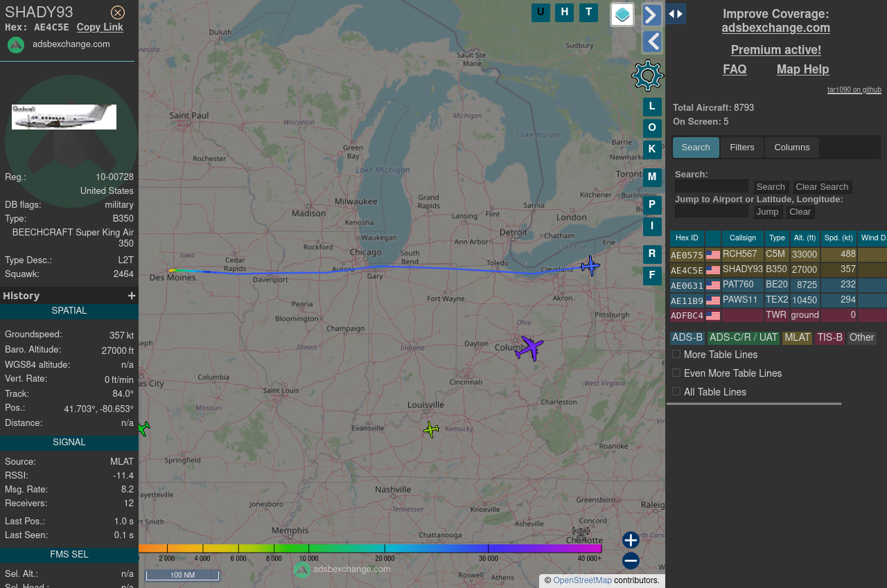Toggle the sidebar width double-arrow button
Screen dimensions: 887x588
coord(676,14)
